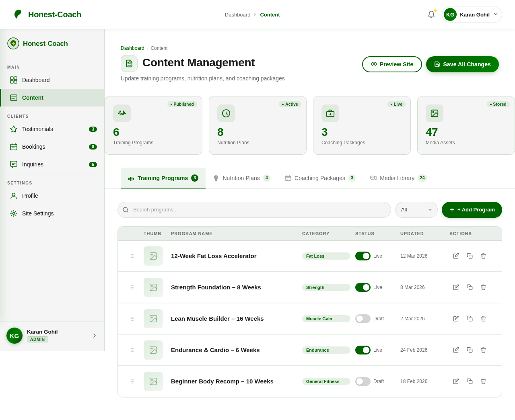The image size is (515, 420).
Task: Click the General Fitness category chip
Action: coord(326,381)
